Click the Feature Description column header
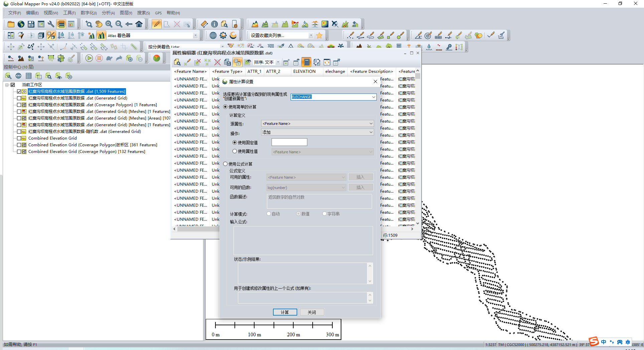Screen dimensions: 644x350 click(x=372, y=71)
